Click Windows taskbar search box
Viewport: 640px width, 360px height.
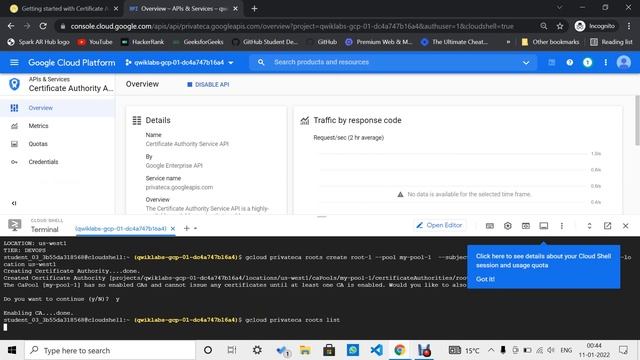click(x=110, y=350)
